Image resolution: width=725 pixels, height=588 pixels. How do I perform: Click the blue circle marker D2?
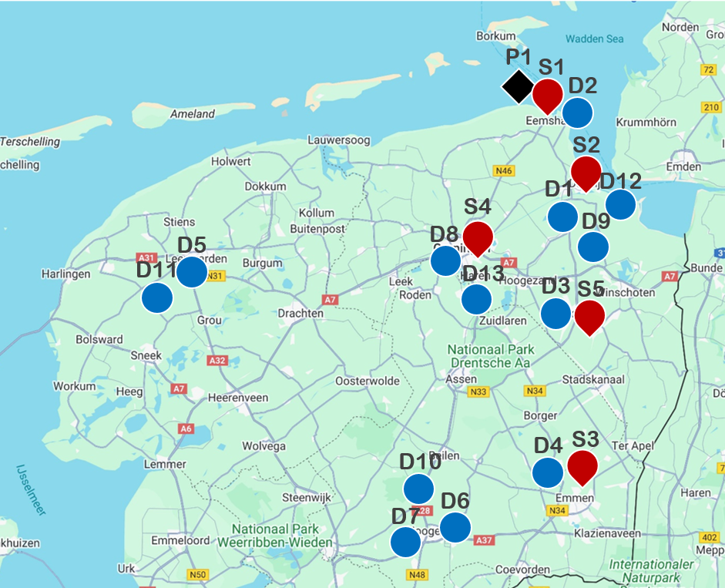click(x=578, y=113)
